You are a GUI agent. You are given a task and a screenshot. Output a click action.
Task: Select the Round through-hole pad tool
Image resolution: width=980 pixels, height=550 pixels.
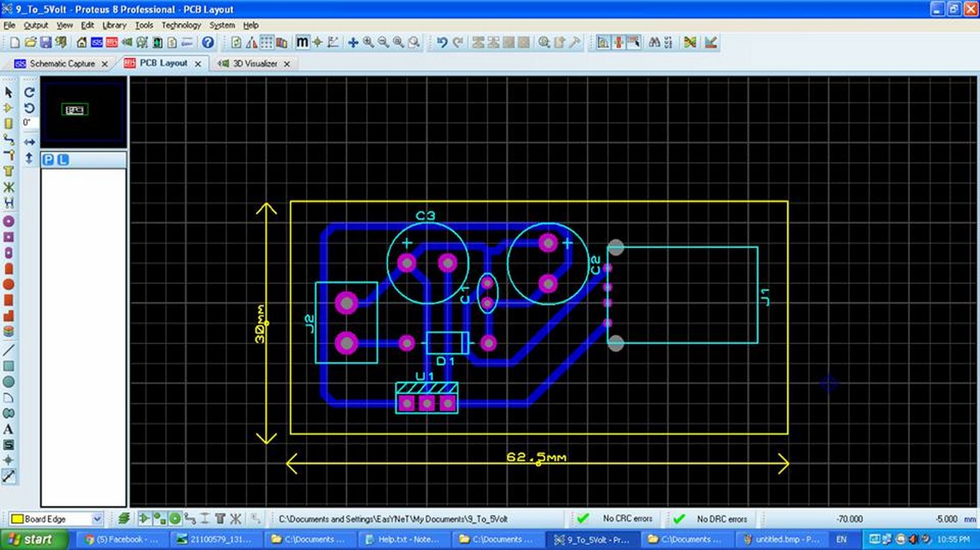(9, 222)
